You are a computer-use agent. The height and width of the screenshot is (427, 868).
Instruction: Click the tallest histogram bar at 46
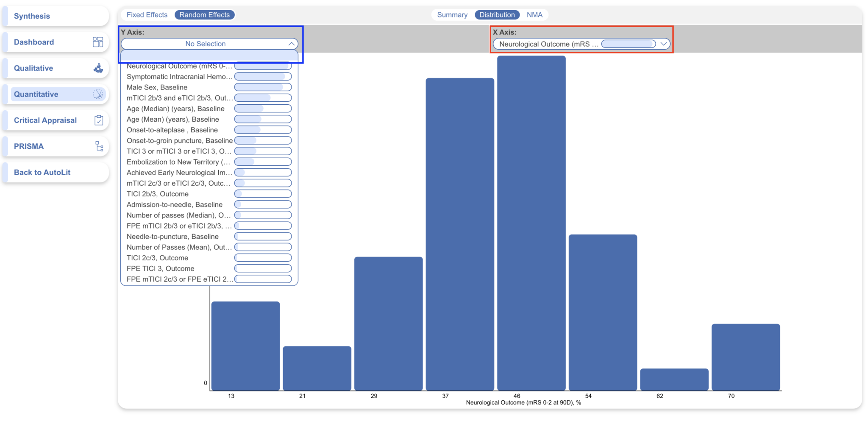coord(531,212)
